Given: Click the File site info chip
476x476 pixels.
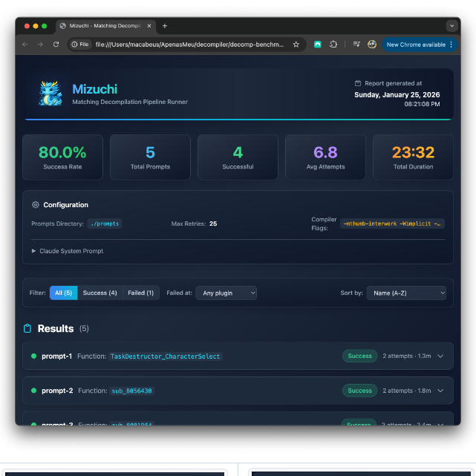Looking at the screenshot, I should tap(80, 45).
